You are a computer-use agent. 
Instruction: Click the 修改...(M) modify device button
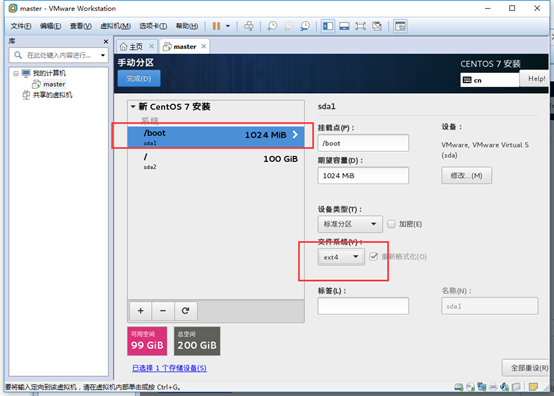(466, 176)
